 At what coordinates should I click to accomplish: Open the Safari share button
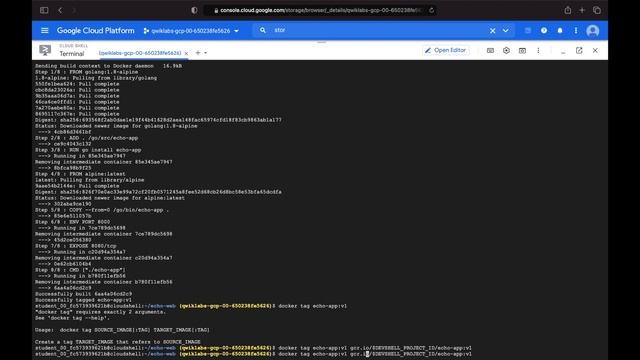(x=568, y=10)
